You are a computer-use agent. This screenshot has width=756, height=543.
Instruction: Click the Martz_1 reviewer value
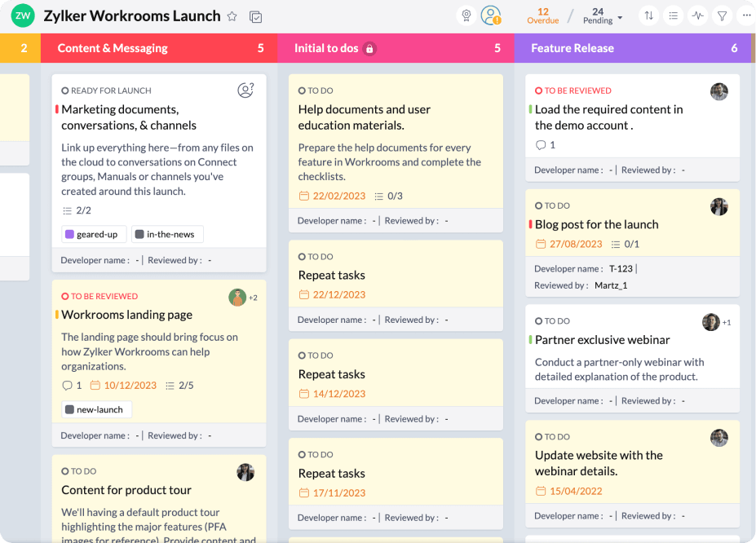611,285
